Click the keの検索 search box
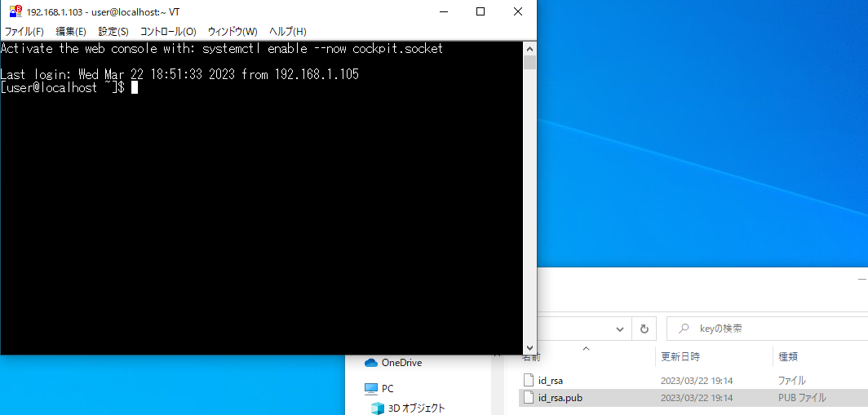This screenshot has height=415, width=868. pyautogui.click(x=767, y=329)
